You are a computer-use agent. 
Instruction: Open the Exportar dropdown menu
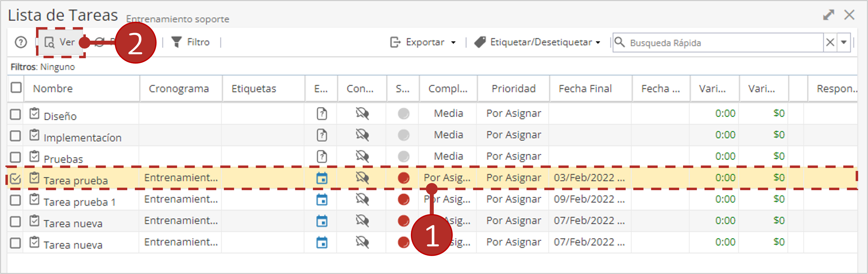(423, 42)
